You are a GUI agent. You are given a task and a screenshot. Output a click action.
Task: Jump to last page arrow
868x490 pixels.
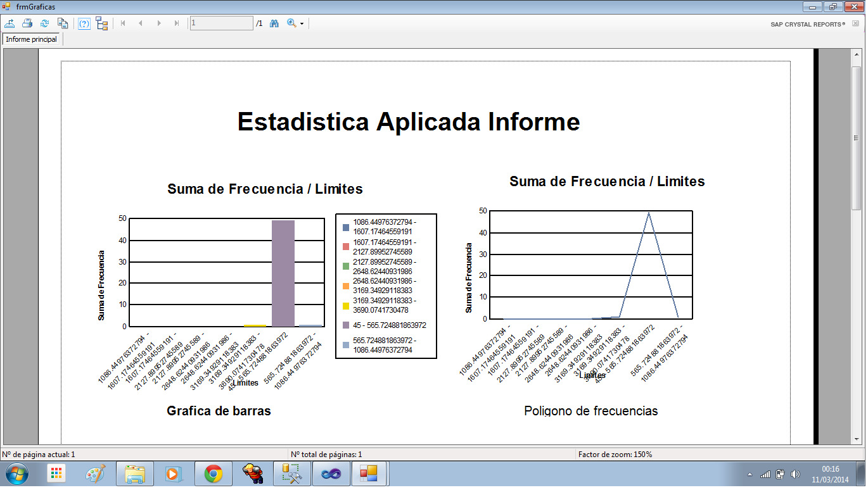click(x=177, y=23)
